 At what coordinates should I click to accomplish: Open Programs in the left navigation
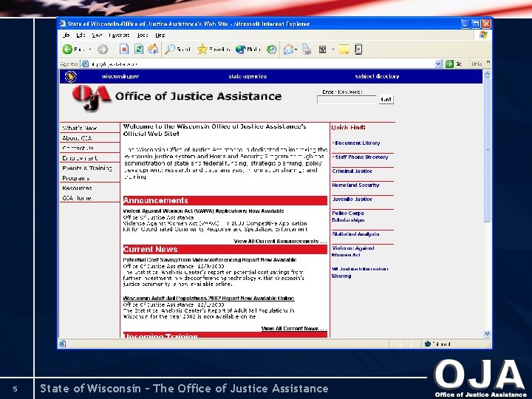click(75, 178)
